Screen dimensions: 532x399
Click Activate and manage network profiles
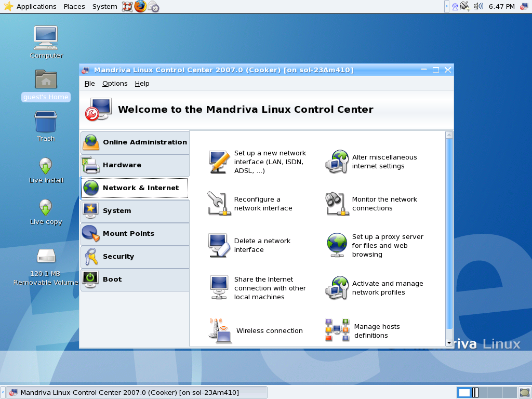click(387, 288)
